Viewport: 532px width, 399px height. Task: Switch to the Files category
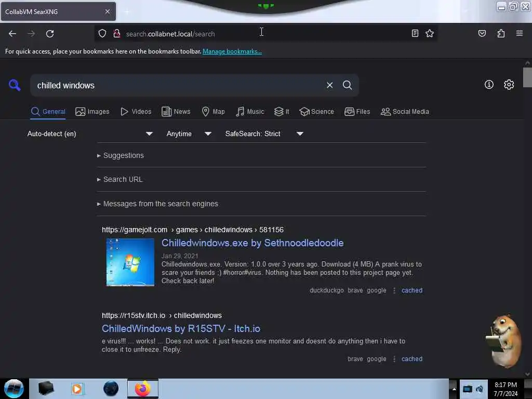[x=357, y=112]
